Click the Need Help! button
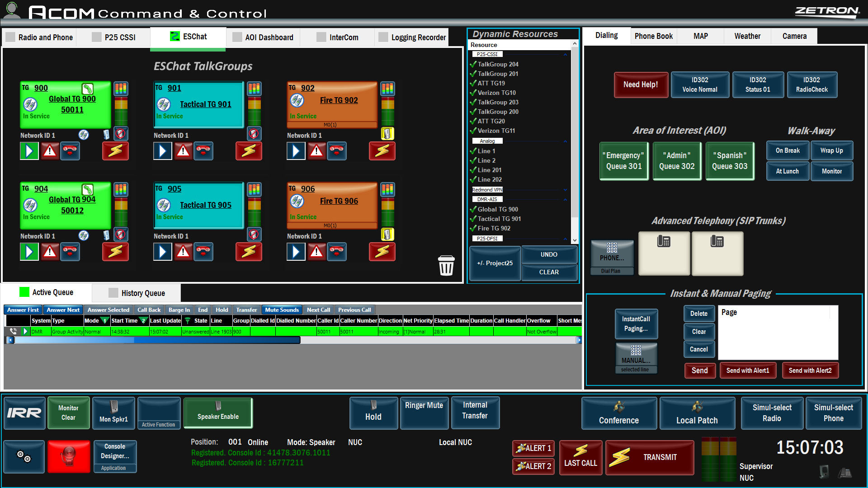The width and height of the screenshot is (868, 488). [x=640, y=84]
